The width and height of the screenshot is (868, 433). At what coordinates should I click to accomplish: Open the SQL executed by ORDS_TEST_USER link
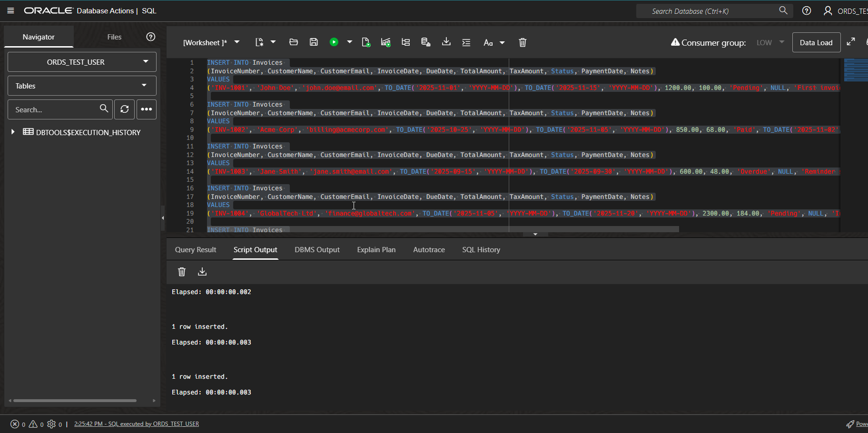tap(137, 423)
